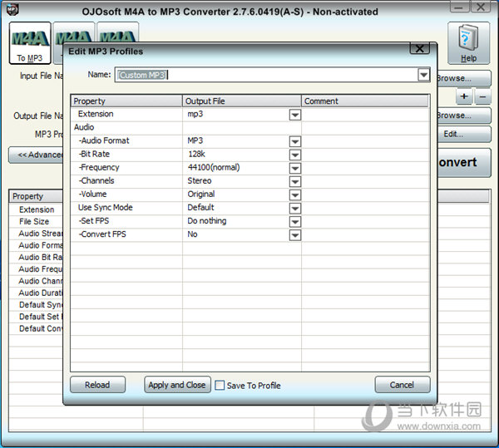Screen dimensions: 499x448
Task: Click the minus remove-file button
Action: (482, 96)
